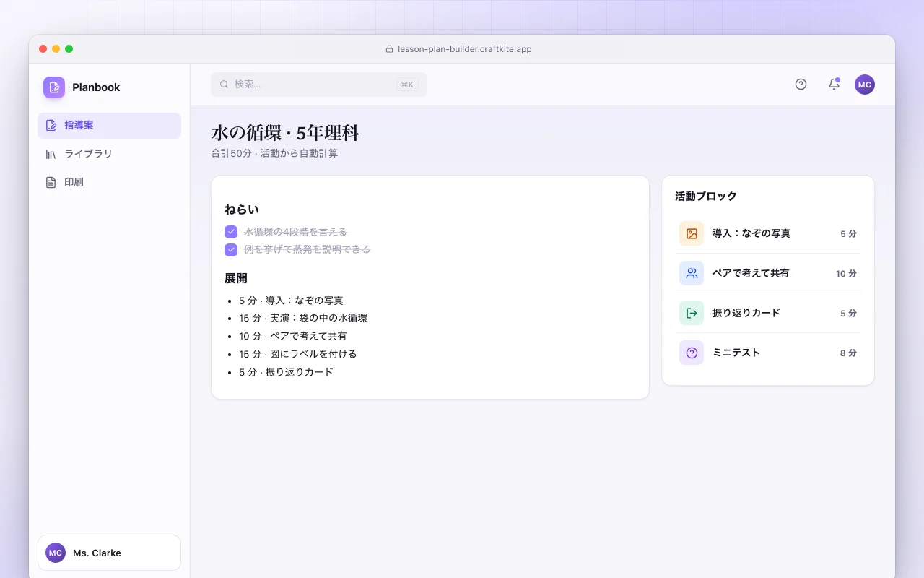Open 印刷 from the sidebar

click(x=109, y=182)
